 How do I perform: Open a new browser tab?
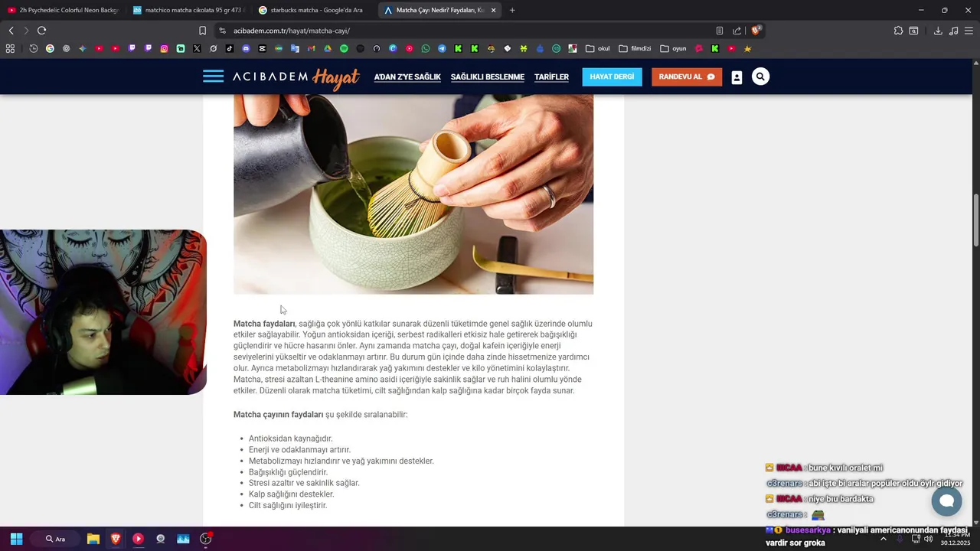pyautogui.click(x=512, y=10)
